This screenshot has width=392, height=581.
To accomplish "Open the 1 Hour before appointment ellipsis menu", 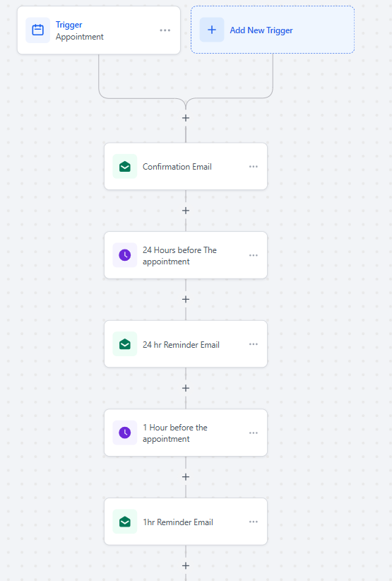I will 254,433.
